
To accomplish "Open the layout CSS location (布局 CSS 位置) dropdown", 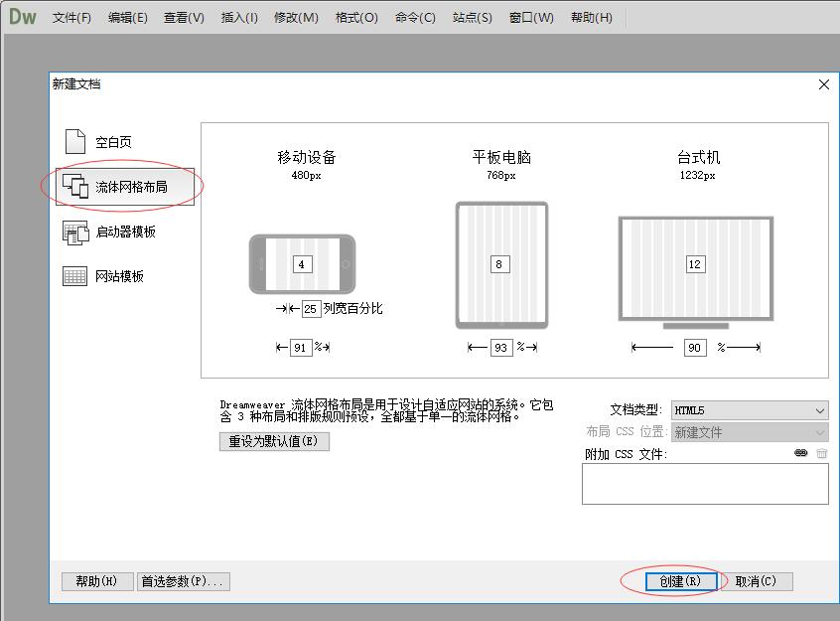I will pyautogui.click(x=750, y=432).
